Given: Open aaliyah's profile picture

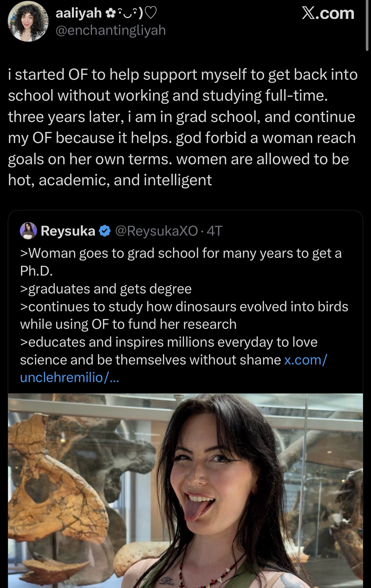Looking at the screenshot, I should pyautogui.click(x=28, y=22).
